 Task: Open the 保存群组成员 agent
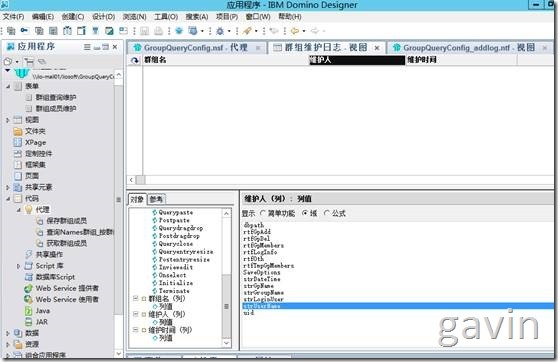point(67,221)
